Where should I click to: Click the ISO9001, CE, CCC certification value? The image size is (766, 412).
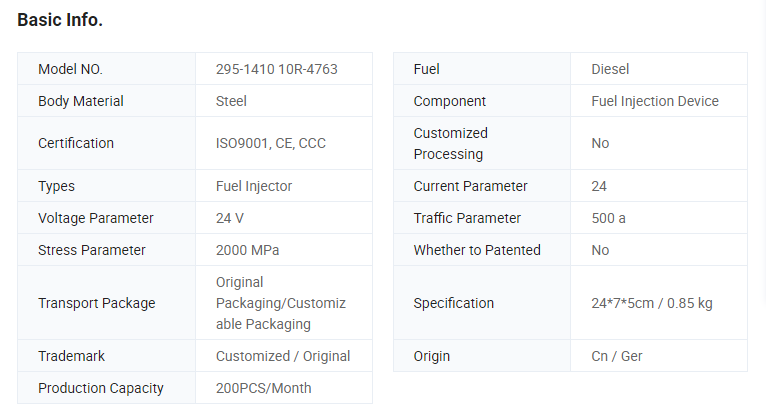(271, 143)
